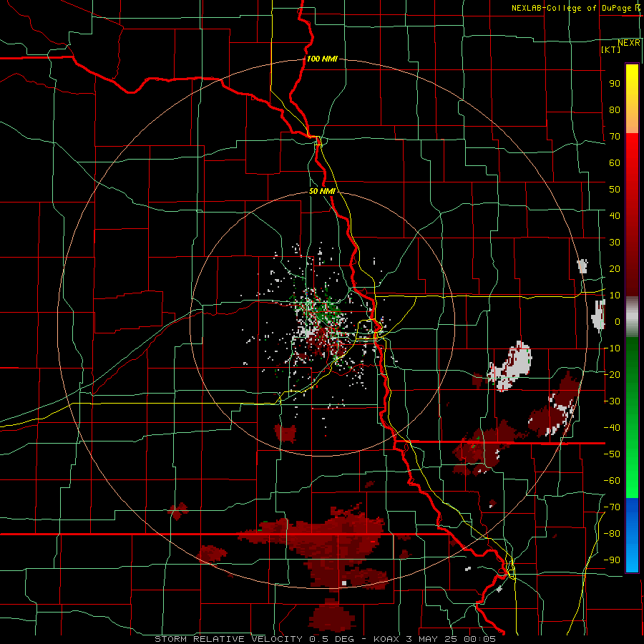This screenshot has height=644, width=644.
Task: Click the 60 value on the velocity scale
Action: pos(615,162)
